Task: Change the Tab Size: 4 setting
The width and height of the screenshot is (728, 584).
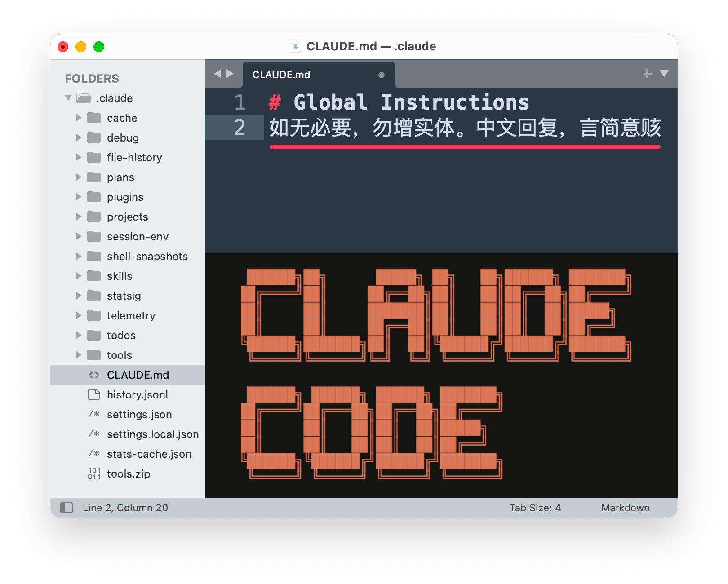Action: (x=535, y=508)
